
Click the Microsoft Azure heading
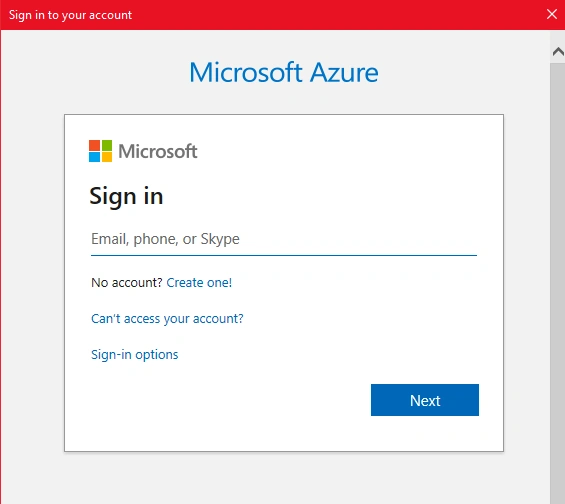[x=284, y=72]
